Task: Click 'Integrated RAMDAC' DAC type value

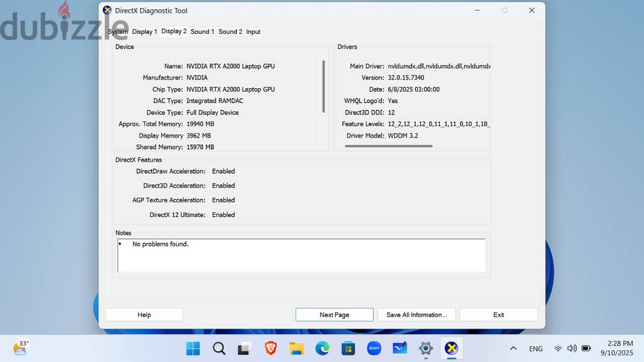Action: pos(214,101)
